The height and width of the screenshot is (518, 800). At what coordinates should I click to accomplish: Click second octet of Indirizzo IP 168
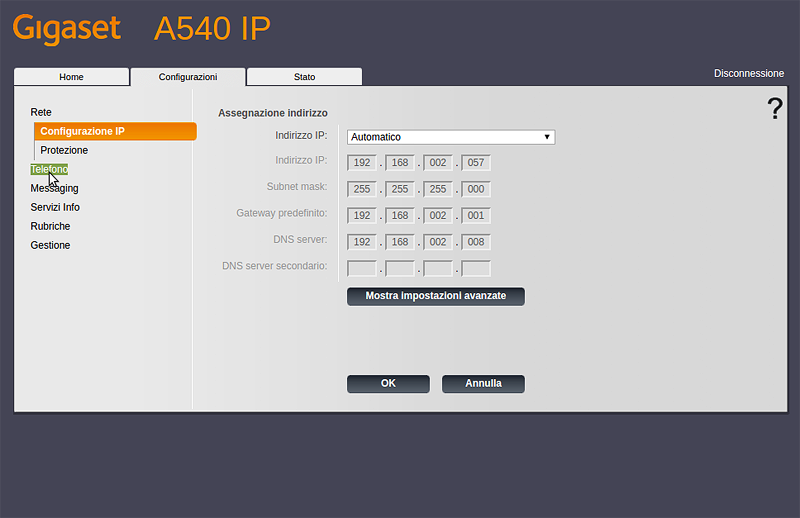400,163
